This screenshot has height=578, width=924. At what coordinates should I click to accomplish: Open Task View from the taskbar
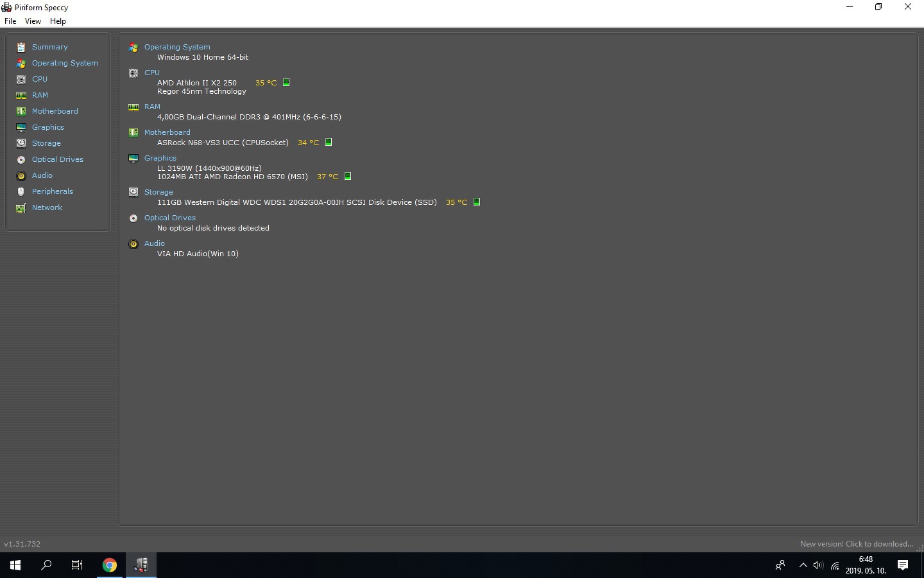[77, 565]
